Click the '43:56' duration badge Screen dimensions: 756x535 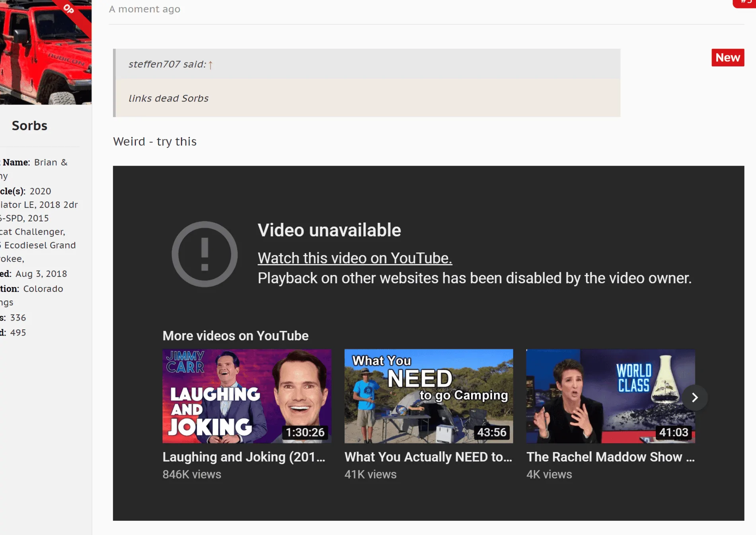coord(492,432)
